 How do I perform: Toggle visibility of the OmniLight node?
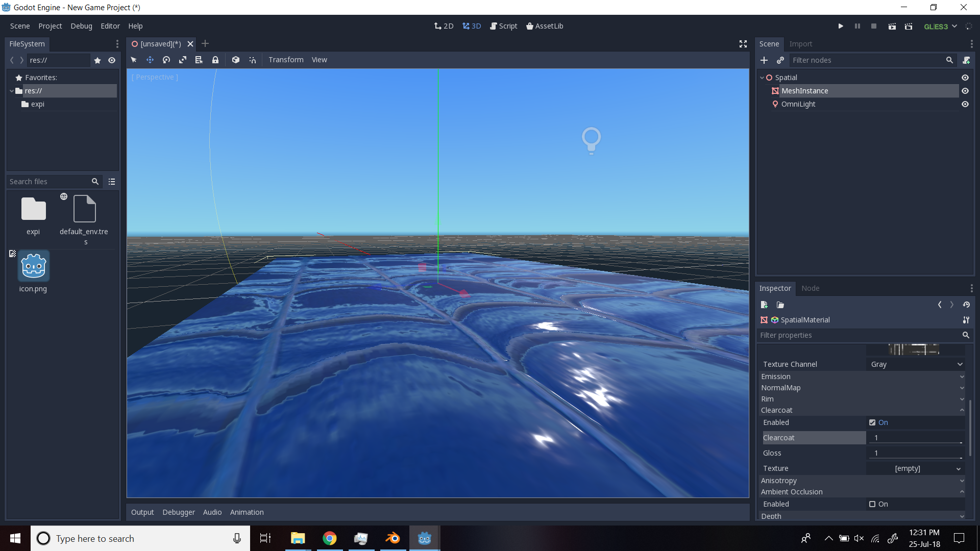[x=965, y=104]
